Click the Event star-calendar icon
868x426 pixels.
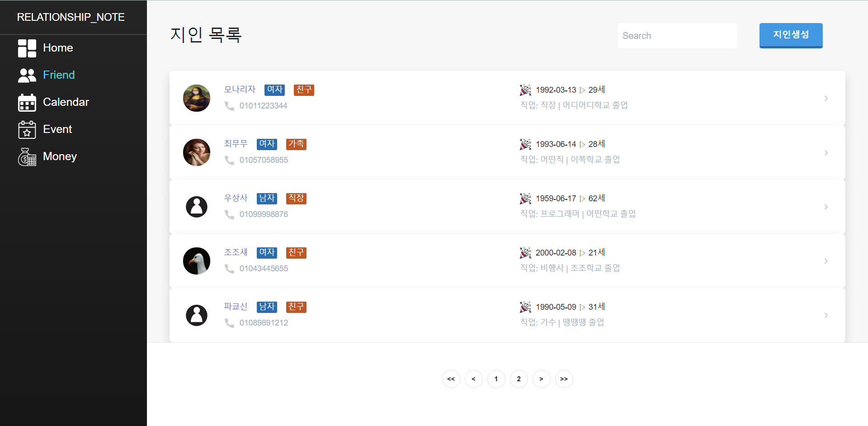[x=27, y=129]
